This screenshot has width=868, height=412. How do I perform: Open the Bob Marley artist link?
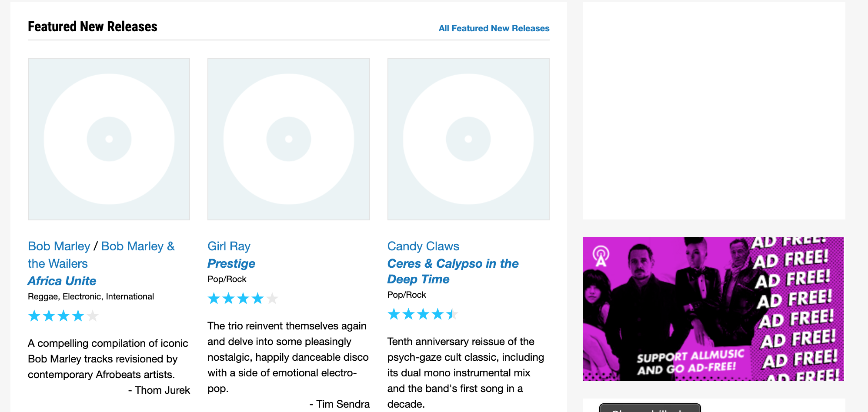click(x=59, y=246)
